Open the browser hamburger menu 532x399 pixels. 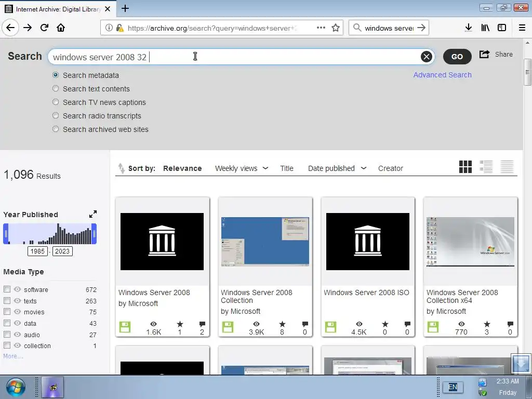[x=522, y=28]
